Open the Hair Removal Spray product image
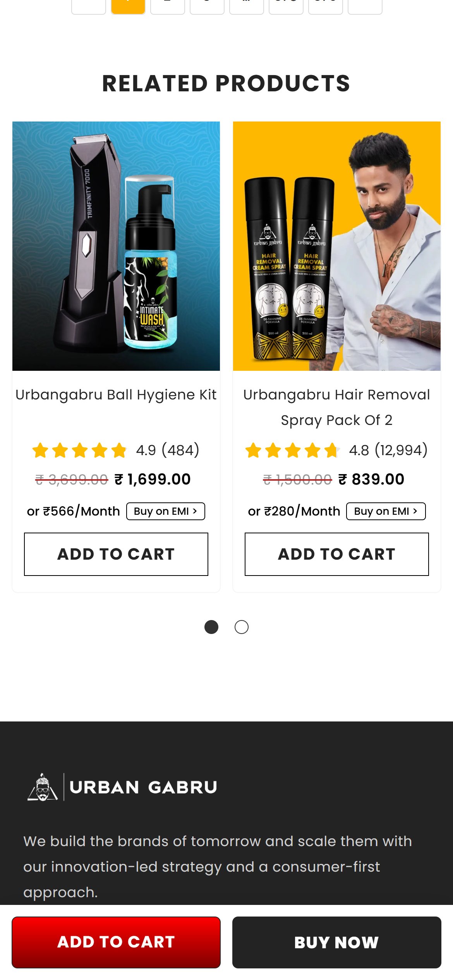Viewport: 453px width, 980px height. click(x=337, y=246)
